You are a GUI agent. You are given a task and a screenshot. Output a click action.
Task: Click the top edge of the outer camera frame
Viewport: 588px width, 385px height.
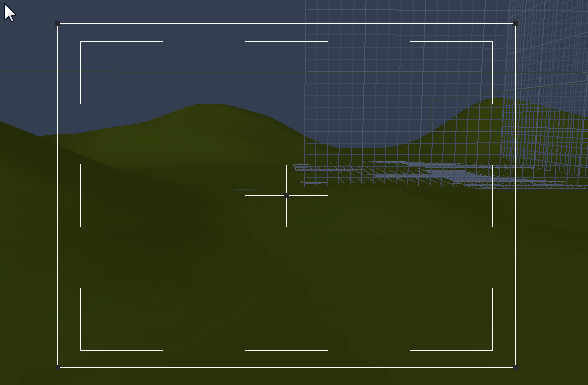click(x=286, y=24)
